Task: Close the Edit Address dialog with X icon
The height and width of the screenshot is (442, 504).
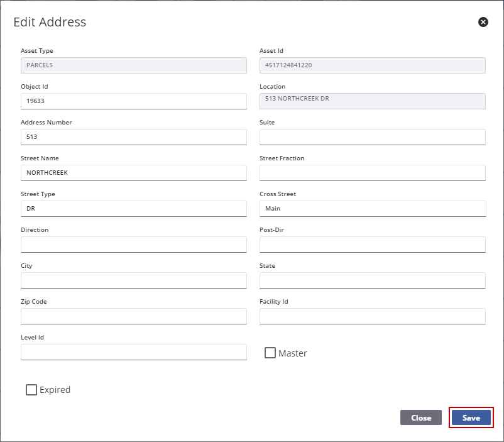Action: pos(483,22)
